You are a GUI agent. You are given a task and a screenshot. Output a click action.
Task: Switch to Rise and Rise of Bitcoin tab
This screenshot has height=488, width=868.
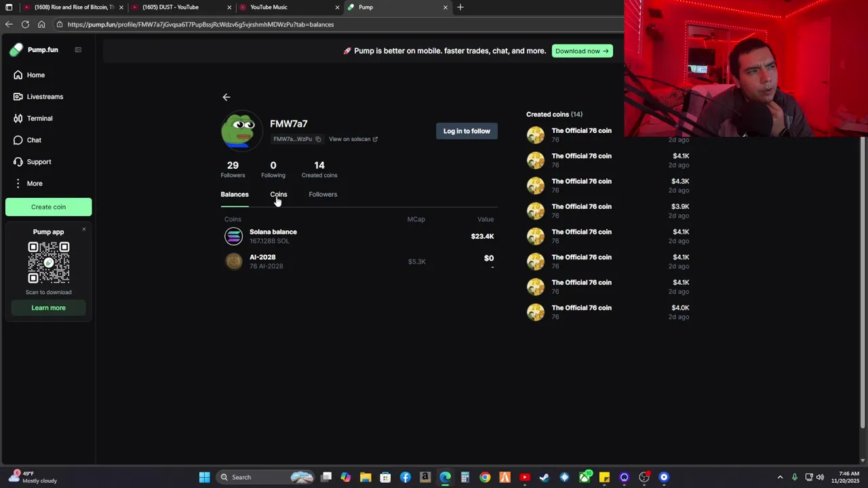point(73,7)
